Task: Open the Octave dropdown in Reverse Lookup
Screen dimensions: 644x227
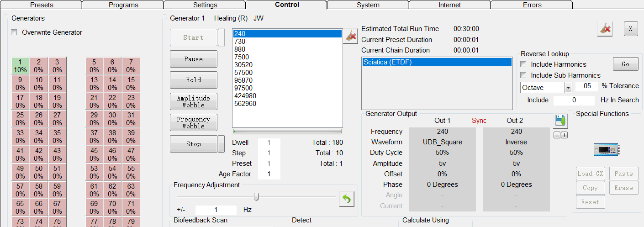Action: (568, 88)
